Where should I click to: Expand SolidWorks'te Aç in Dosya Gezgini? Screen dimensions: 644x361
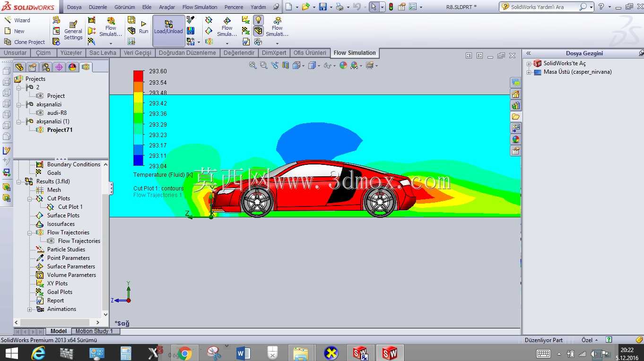(x=529, y=63)
